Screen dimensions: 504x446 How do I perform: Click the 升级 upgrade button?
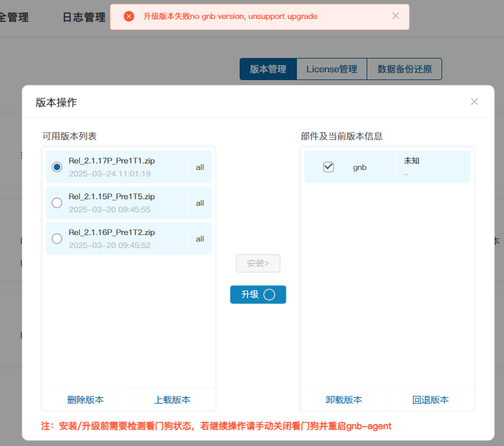(250, 294)
